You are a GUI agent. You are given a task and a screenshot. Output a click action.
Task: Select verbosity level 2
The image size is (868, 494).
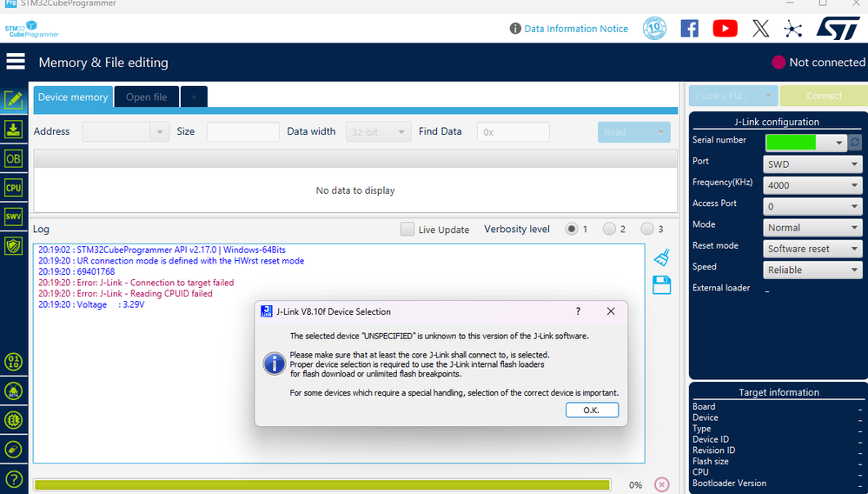(609, 229)
